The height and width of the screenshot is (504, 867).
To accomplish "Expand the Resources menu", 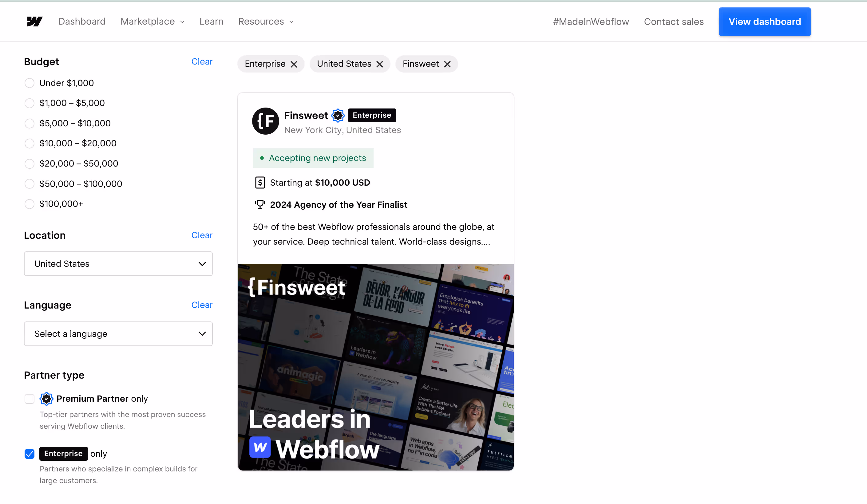I will coord(266,21).
